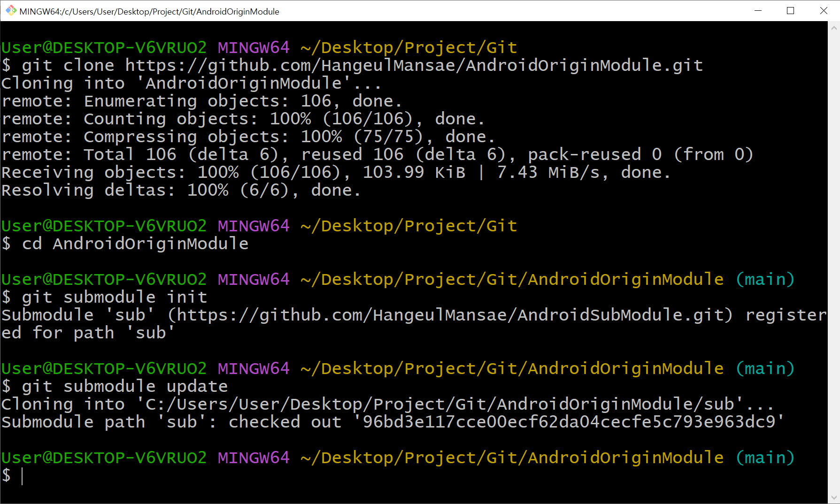Click the 'Compressing objects' output line
Viewport: 840px width, 504px height.
click(248, 137)
